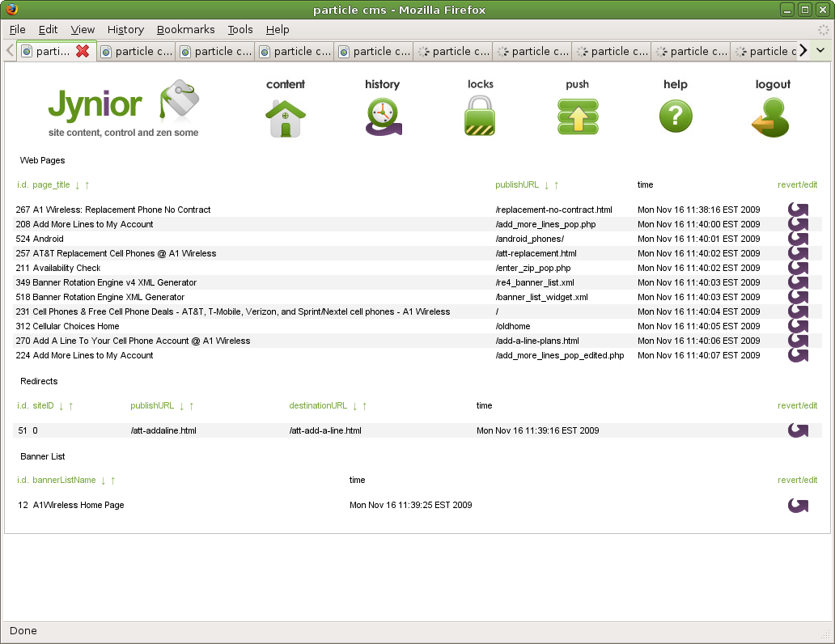Open the Tools menu
835x644 pixels.
coord(240,30)
